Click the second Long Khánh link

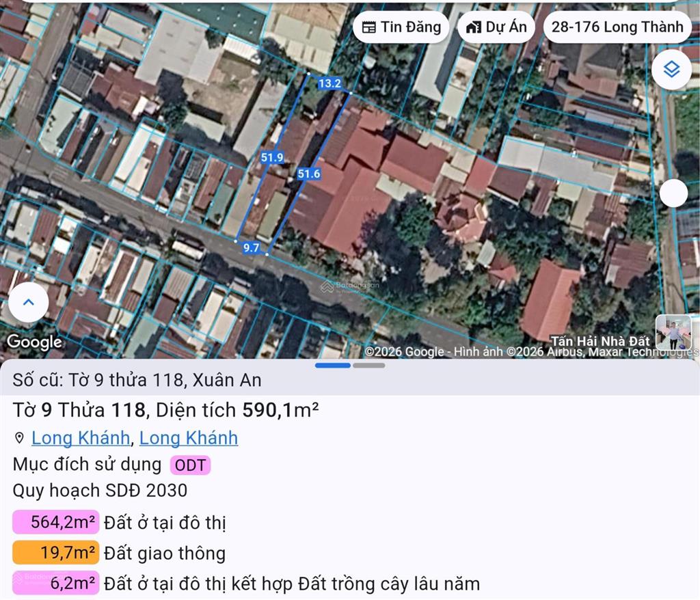click(189, 437)
